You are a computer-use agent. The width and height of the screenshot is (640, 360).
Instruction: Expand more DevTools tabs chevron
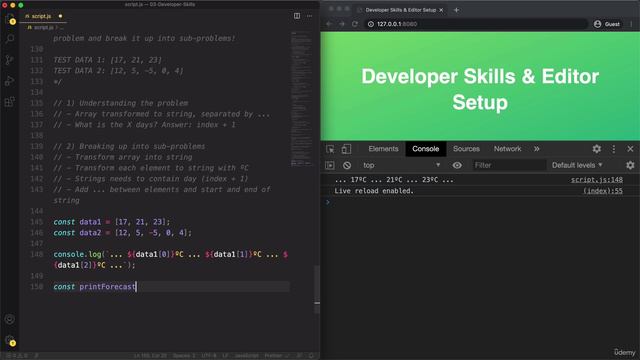(x=537, y=149)
